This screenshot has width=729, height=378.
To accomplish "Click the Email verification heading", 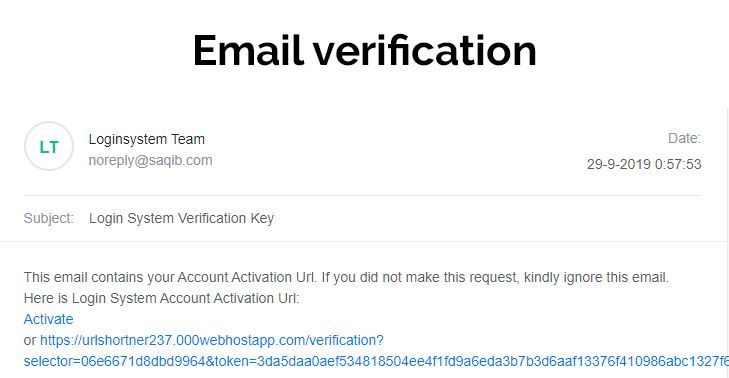I will 364,50.
